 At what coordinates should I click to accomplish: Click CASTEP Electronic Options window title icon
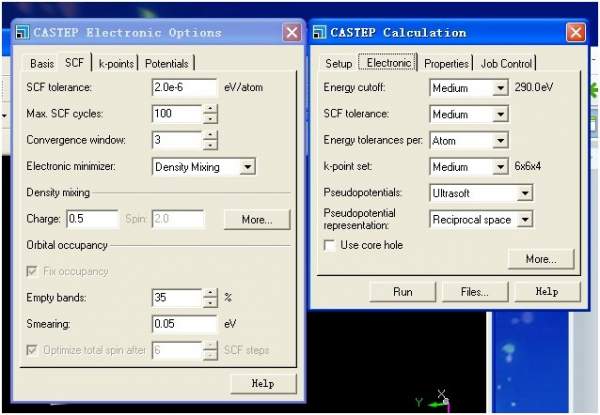(22, 33)
